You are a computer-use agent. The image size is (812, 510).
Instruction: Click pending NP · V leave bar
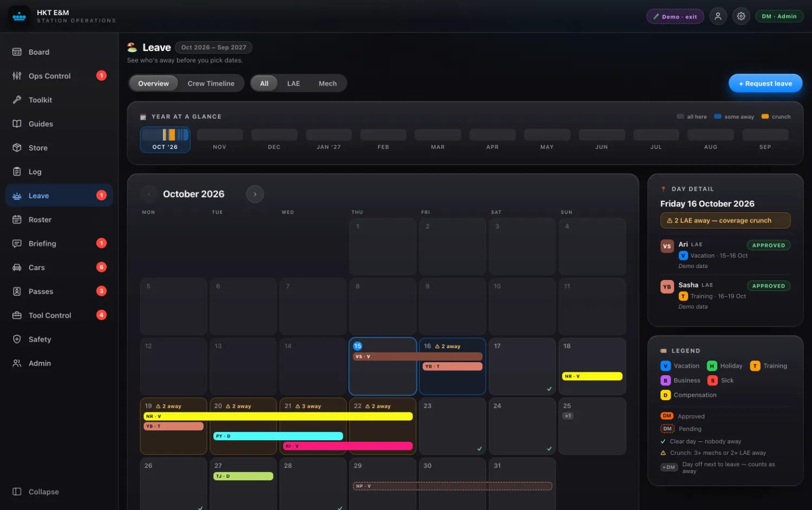point(453,486)
